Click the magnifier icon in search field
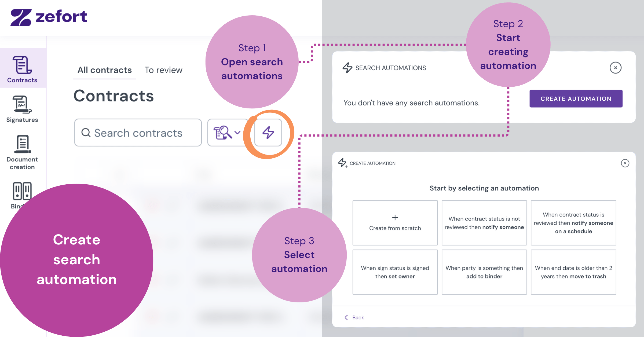 click(x=86, y=133)
